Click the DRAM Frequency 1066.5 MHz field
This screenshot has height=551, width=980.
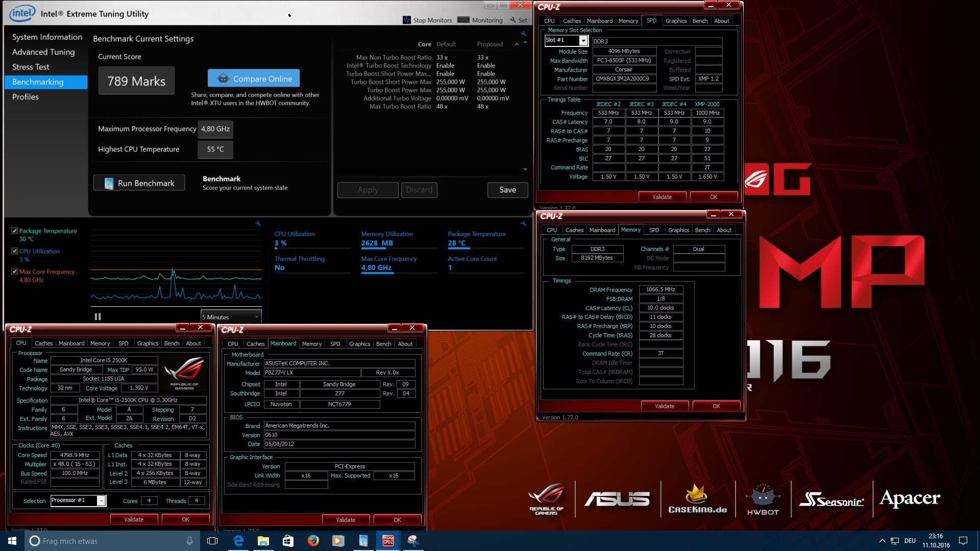660,289
